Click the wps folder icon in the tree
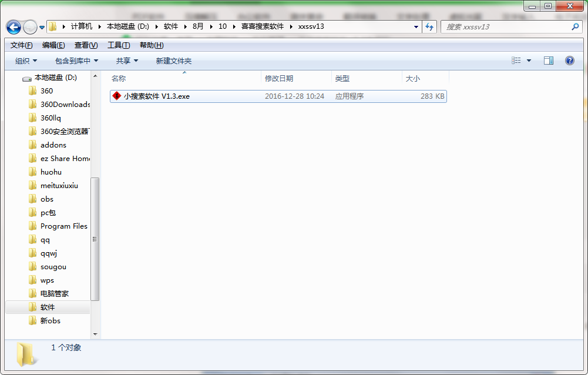 coord(33,280)
